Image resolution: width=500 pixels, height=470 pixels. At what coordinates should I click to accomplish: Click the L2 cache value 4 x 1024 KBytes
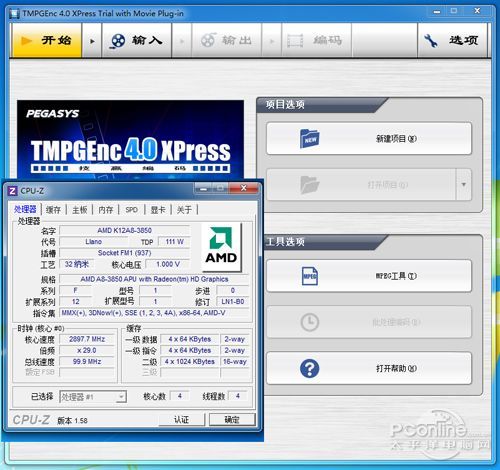pos(190,362)
